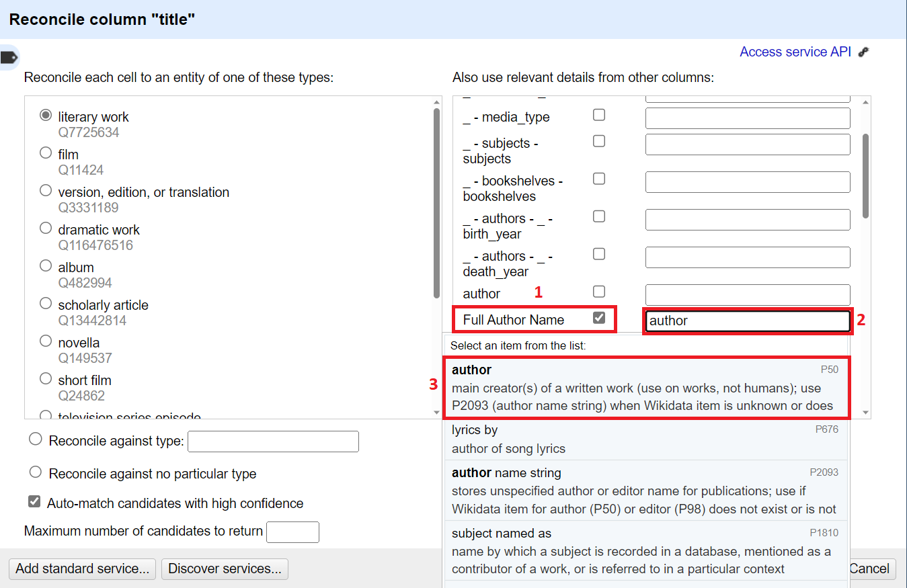The width and height of the screenshot is (907, 588).
Task: Check the media_type column checkbox
Action: (x=599, y=114)
